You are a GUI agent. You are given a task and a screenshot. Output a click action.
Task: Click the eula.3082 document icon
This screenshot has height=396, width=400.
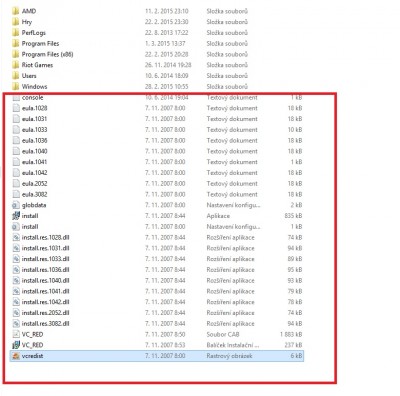click(x=16, y=194)
